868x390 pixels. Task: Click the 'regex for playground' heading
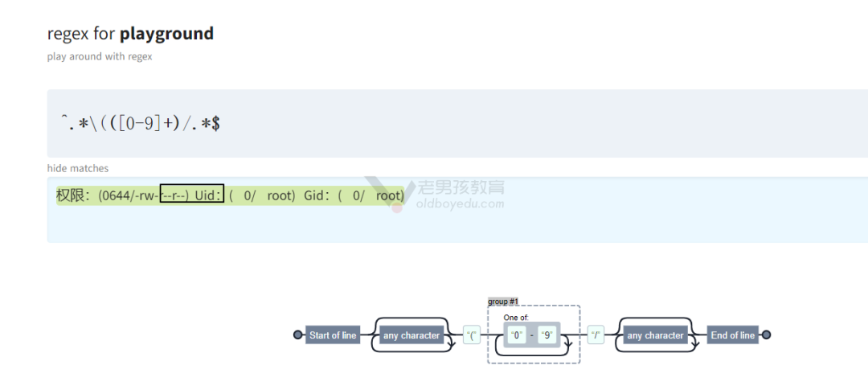(130, 34)
